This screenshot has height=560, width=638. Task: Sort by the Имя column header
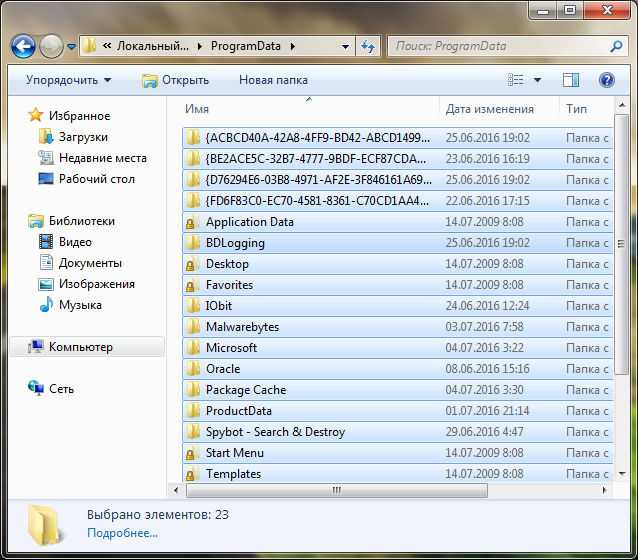(x=197, y=109)
